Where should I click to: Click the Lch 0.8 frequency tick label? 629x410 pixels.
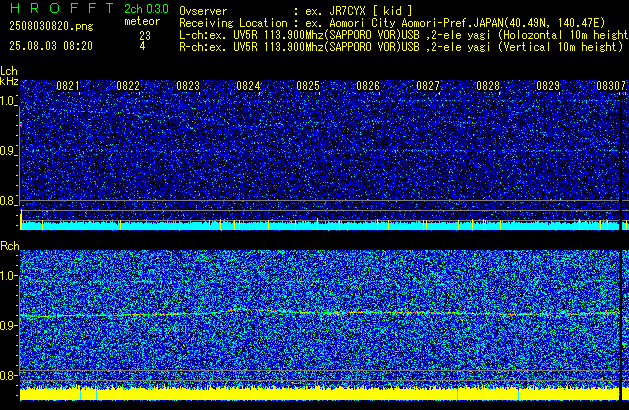(x=8, y=201)
